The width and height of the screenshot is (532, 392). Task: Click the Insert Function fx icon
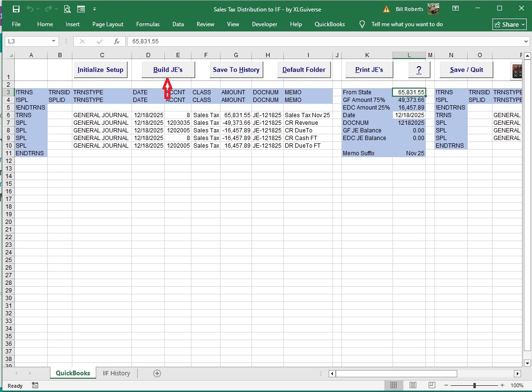click(117, 41)
